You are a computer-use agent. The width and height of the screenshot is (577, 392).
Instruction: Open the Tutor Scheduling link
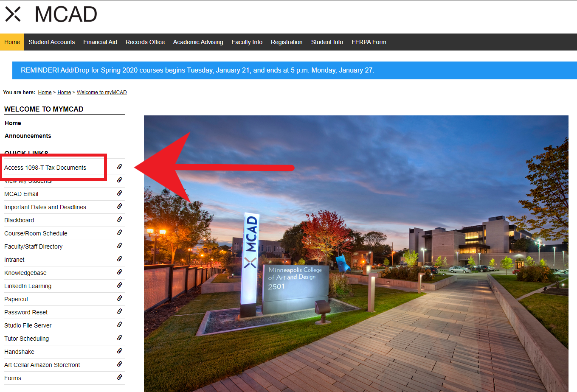pyautogui.click(x=26, y=339)
